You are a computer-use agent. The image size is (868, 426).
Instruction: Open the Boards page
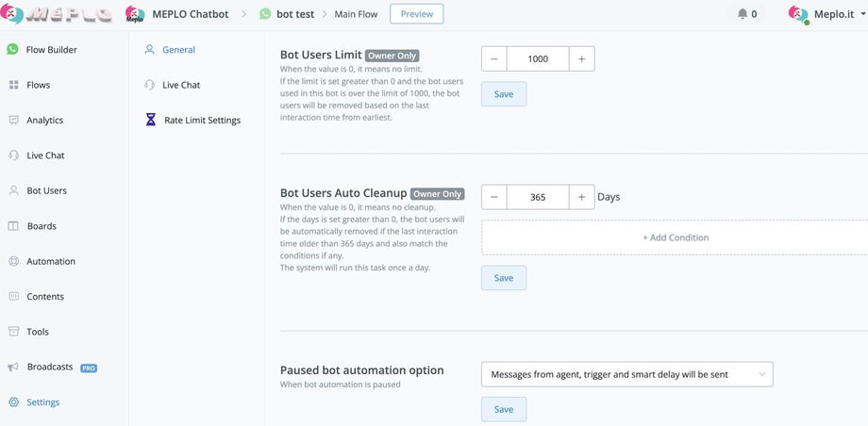(42, 226)
